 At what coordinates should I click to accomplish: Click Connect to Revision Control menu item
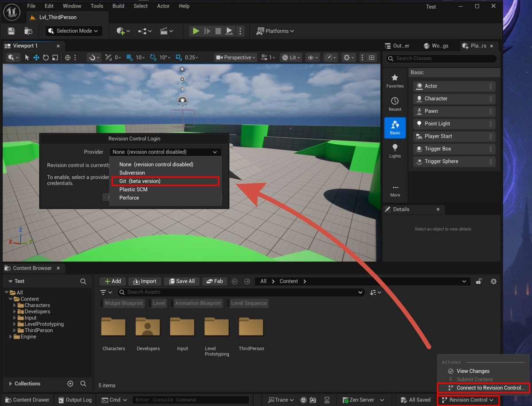484,388
